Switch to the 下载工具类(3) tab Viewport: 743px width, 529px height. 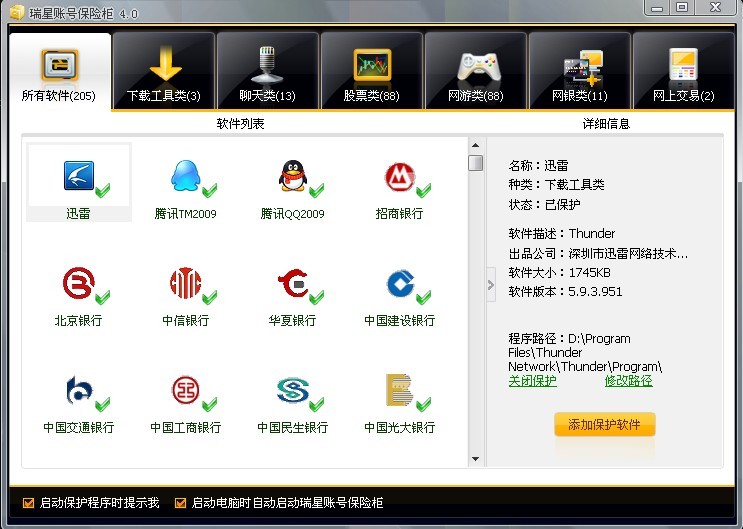click(x=164, y=71)
